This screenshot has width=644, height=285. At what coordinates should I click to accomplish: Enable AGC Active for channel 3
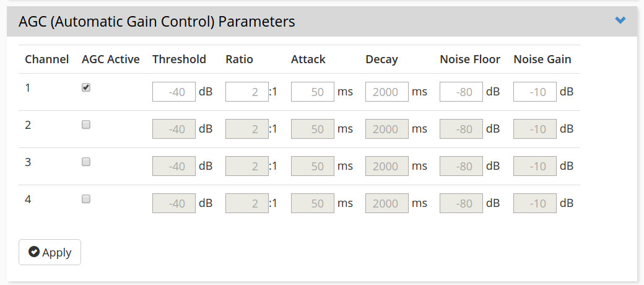[x=86, y=162]
